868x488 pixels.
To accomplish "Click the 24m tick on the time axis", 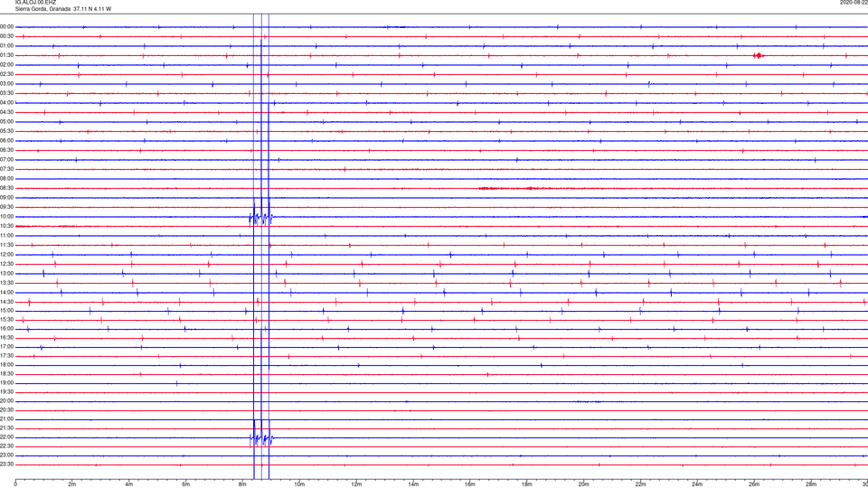I will click(697, 484).
